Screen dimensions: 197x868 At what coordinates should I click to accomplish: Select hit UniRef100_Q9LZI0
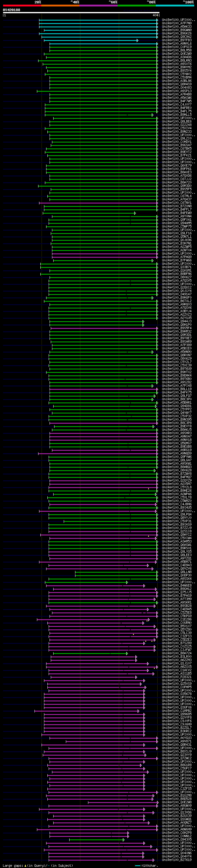[177, 138]
